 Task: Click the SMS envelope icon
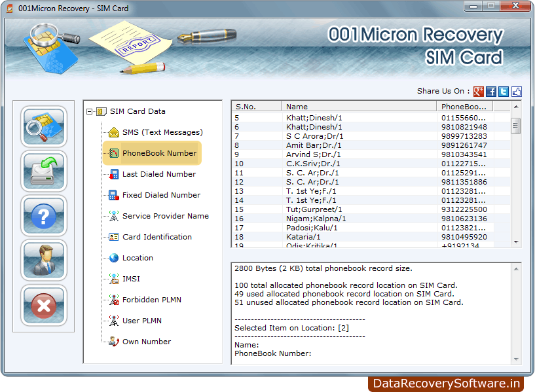pos(114,132)
